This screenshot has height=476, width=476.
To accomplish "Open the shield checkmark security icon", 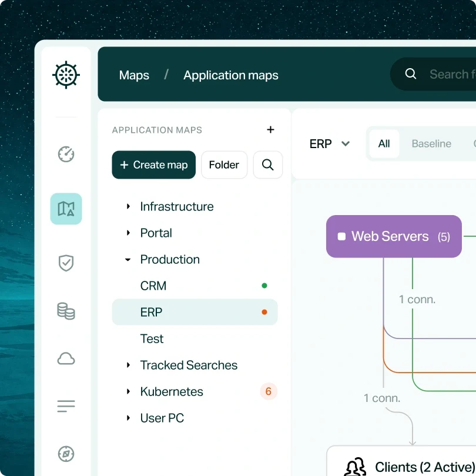I will (x=66, y=263).
